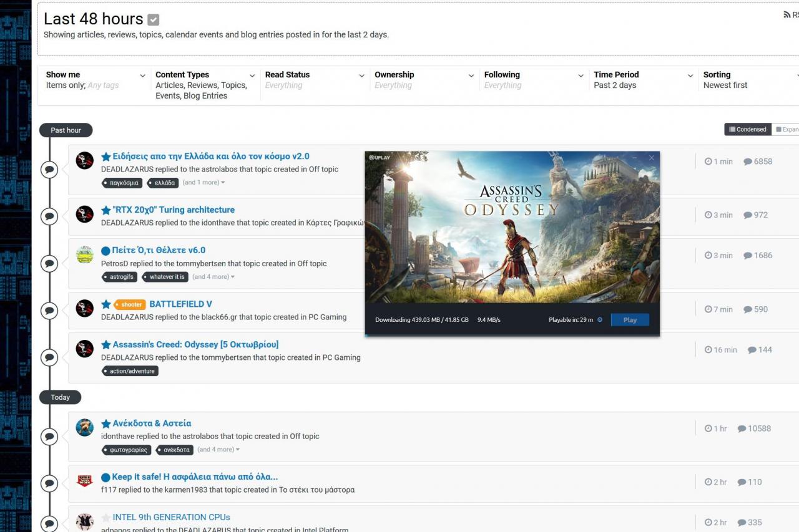Open the Read Status filter dropdown
This screenshot has width=799, height=532.
(315, 80)
